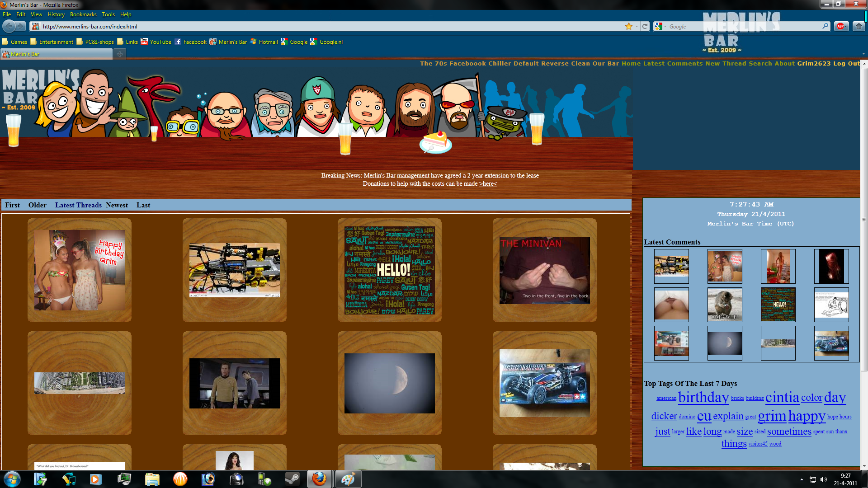Open the Grim2623 profile link
Screen dimensions: 868x488
(x=814, y=63)
